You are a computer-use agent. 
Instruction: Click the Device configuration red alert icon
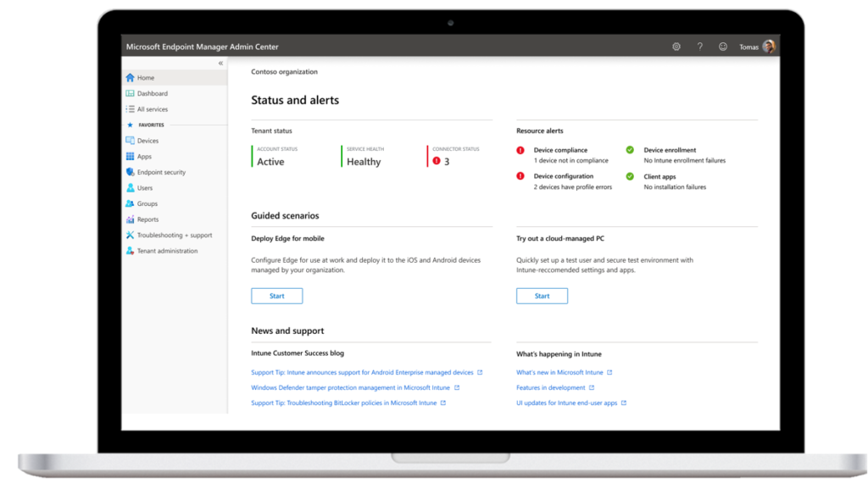[x=520, y=176]
